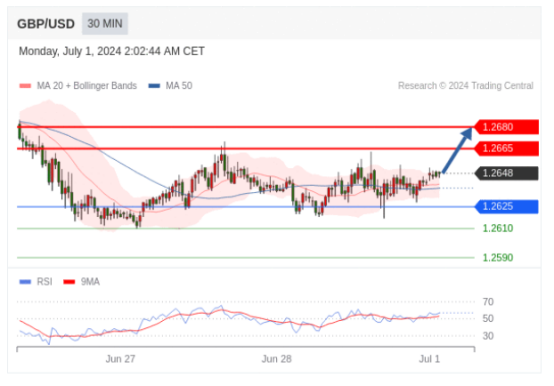Click the RSI legend label

[x=45, y=282]
